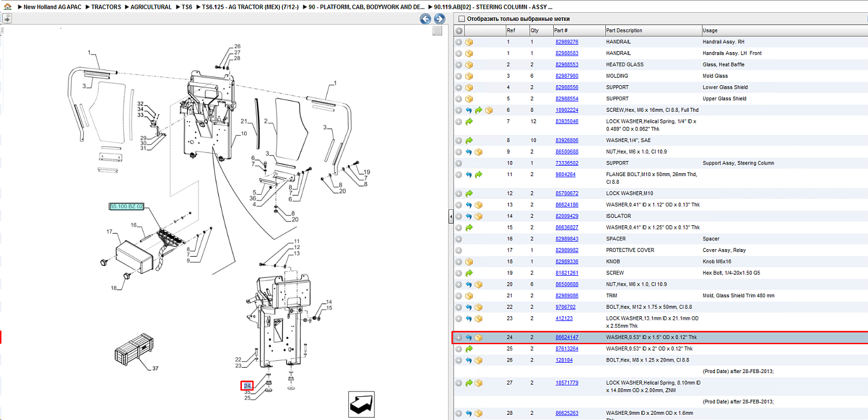Open part number link 9804264
This screenshot has width=868, height=420.
pos(565,174)
